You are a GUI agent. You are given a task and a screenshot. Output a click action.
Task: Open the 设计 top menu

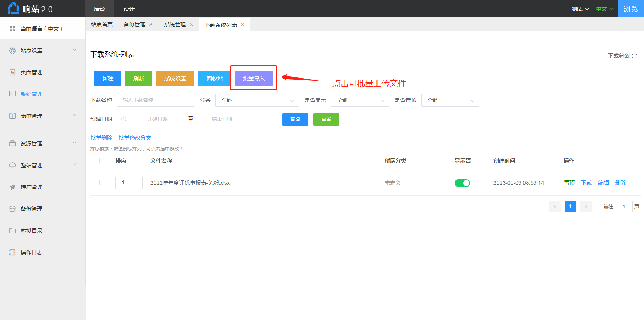(x=129, y=9)
